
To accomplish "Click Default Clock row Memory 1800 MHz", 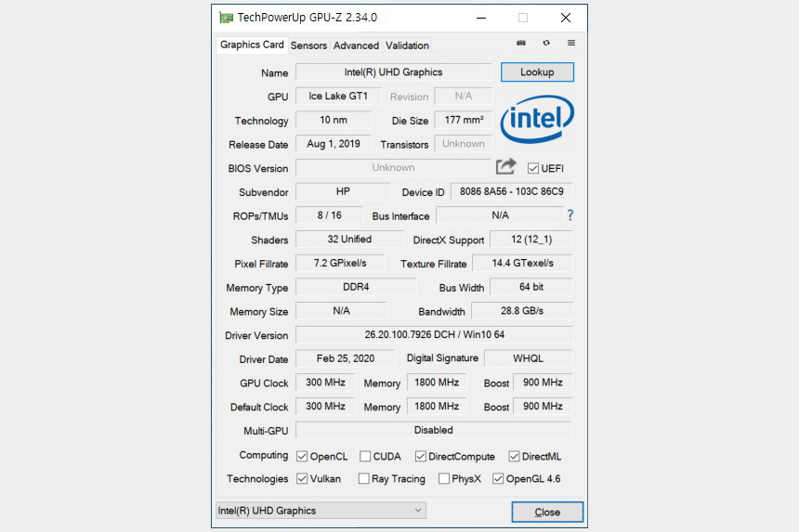I will (437, 407).
